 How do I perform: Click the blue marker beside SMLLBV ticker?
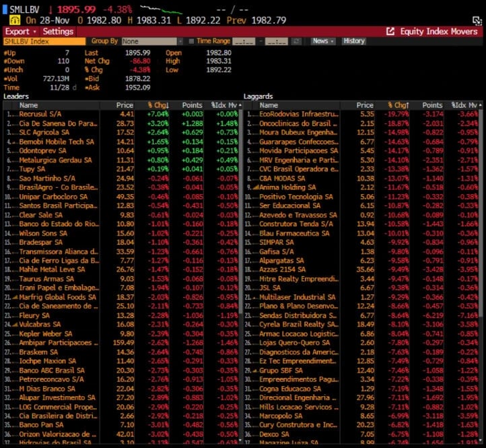pos(5,9)
